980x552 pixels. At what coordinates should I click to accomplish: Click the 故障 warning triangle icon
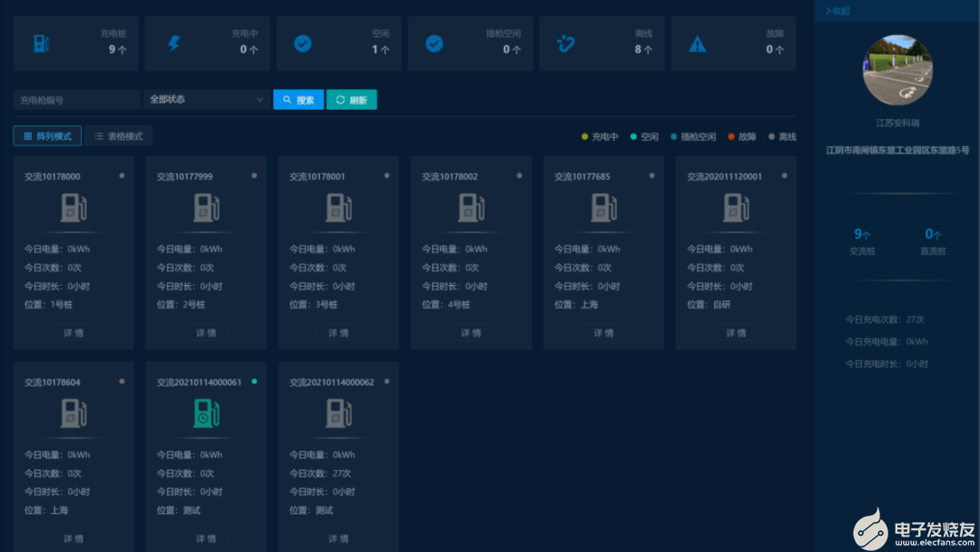tap(697, 43)
